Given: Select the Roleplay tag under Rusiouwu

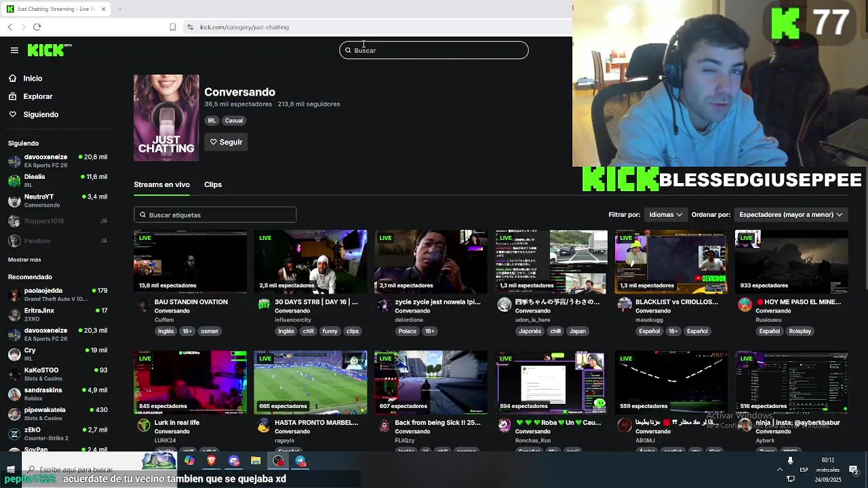Looking at the screenshot, I should [800, 331].
